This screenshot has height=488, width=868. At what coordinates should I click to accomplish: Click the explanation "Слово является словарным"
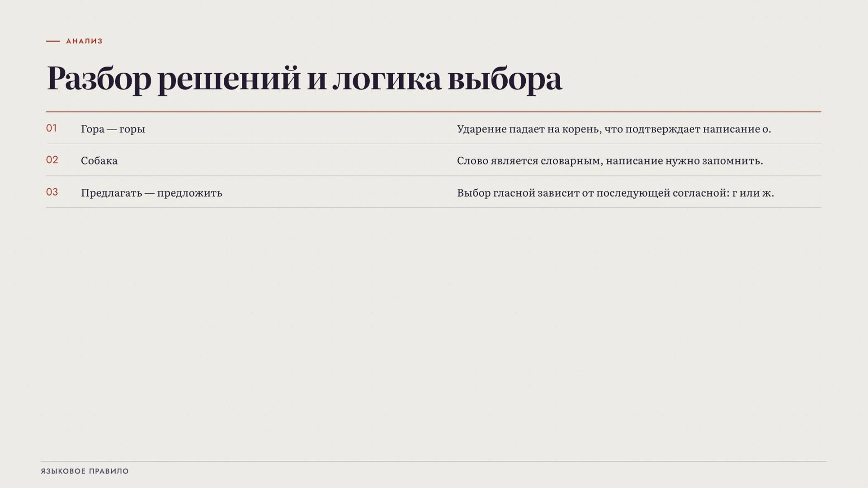point(610,161)
